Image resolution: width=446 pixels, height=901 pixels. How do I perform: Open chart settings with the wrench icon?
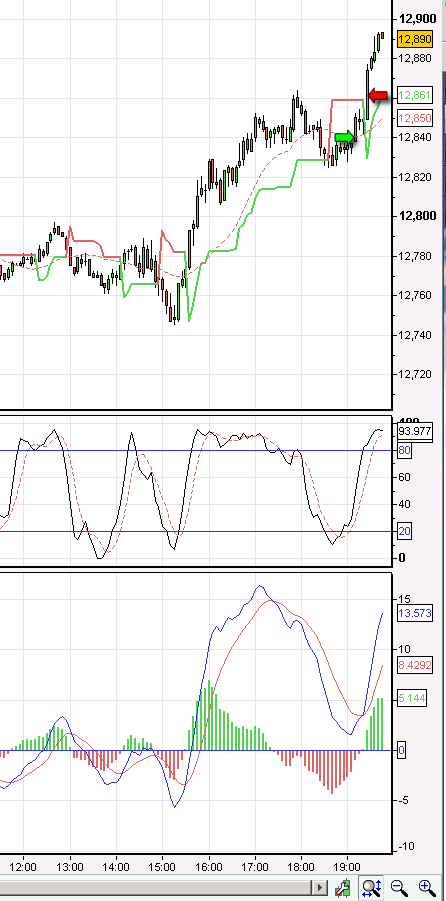click(343, 888)
